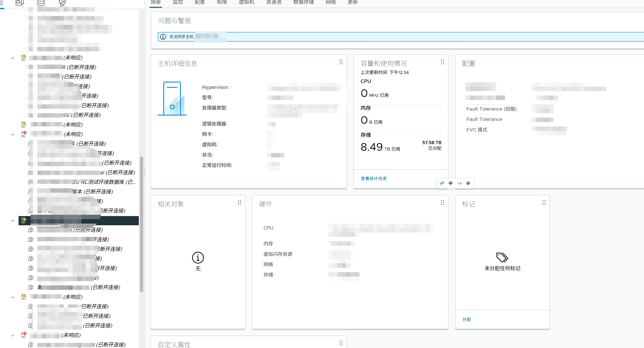Click the 容量和使用情况 card drag handle
This screenshot has width=644, height=348.
(442, 62)
